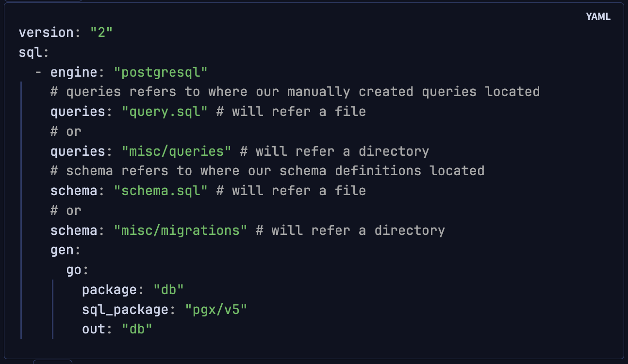This screenshot has width=628, height=364.
Task: Click the "schema.sql" string value
Action: click(161, 190)
